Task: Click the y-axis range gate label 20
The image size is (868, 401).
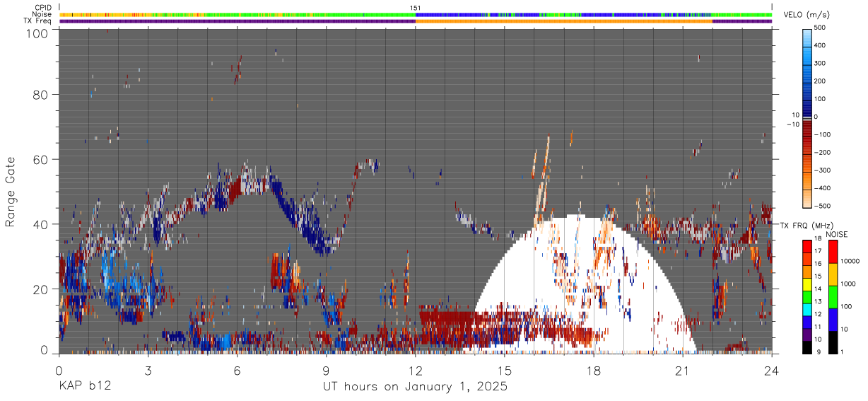Action: click(x=42, y=289)
